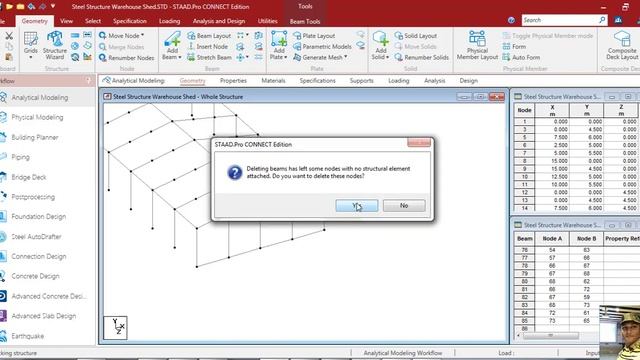Image resolution: width=640 pixels, height=360 pixels.
Task: Select Stretch Beam tool
Action: pos(209,58)
